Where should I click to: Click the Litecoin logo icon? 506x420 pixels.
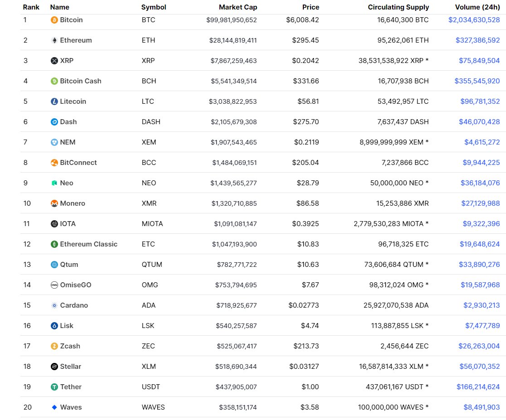point(54,101)
